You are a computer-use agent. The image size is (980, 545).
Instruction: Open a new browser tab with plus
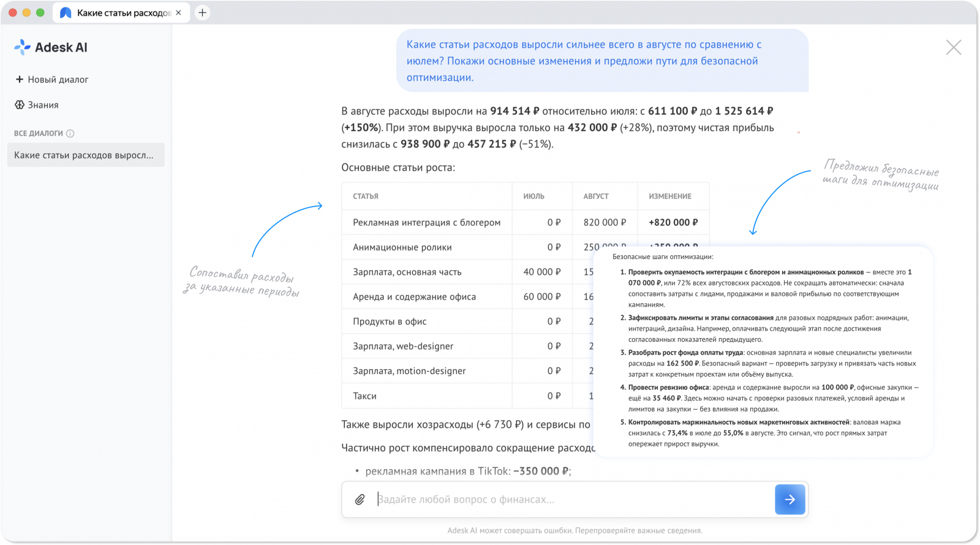(202, 13)
